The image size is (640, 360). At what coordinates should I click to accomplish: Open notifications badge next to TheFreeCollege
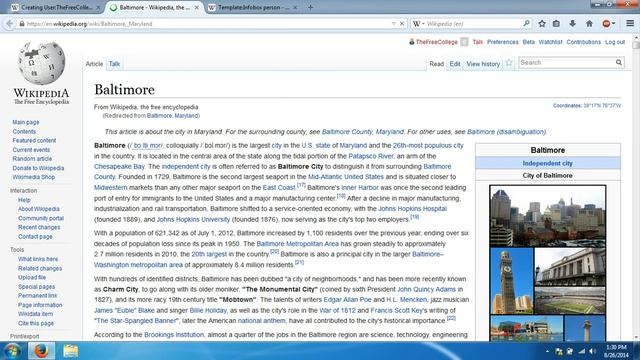[464, 42]
